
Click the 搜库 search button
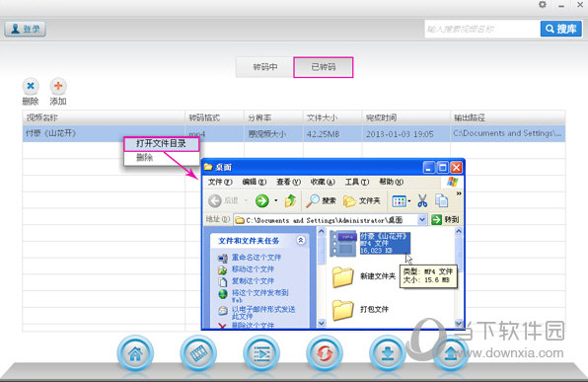click(561, 29)
